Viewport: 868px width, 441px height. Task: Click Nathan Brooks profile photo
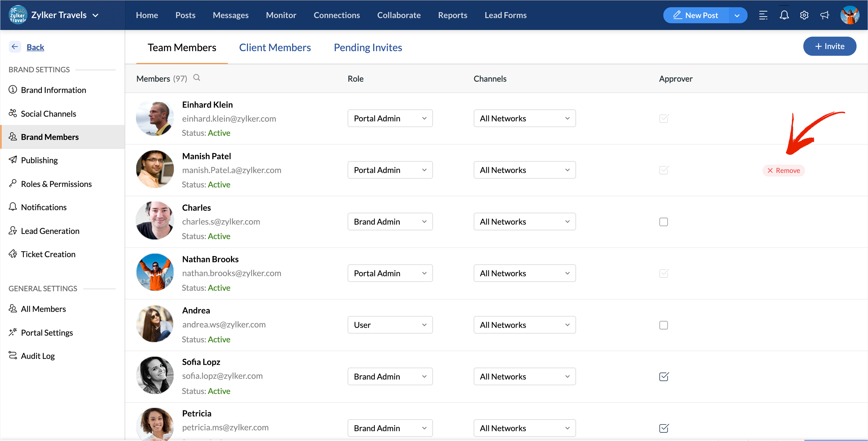coord(155,272)
